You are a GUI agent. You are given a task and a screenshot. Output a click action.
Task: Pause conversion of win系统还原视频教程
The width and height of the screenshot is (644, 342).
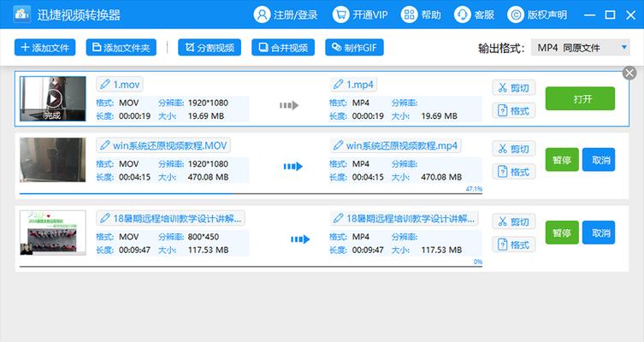click(562, 160)
